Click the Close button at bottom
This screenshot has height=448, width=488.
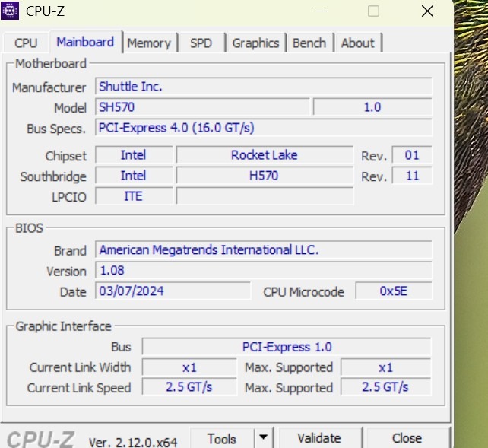407,438
